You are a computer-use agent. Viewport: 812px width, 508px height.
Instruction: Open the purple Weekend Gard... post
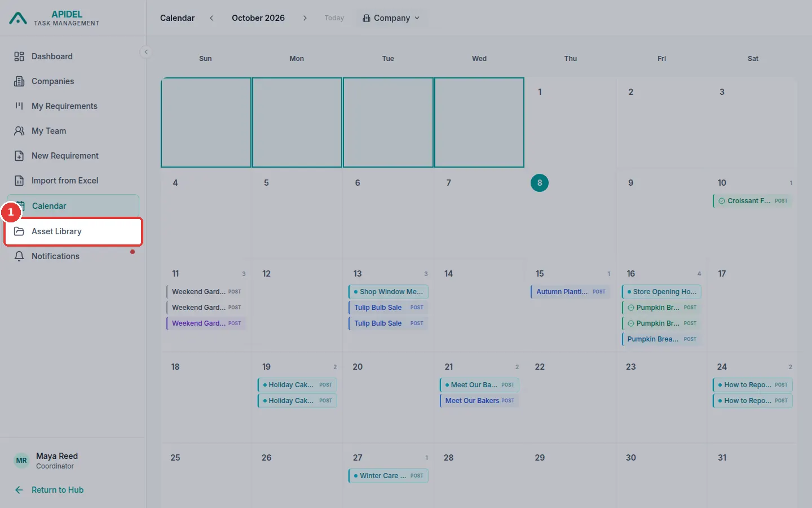tap(206, 323)
